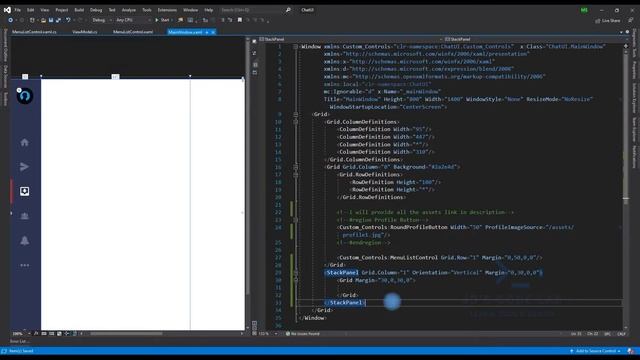Open the Any CPU platform dropdown

coord(133,20)
